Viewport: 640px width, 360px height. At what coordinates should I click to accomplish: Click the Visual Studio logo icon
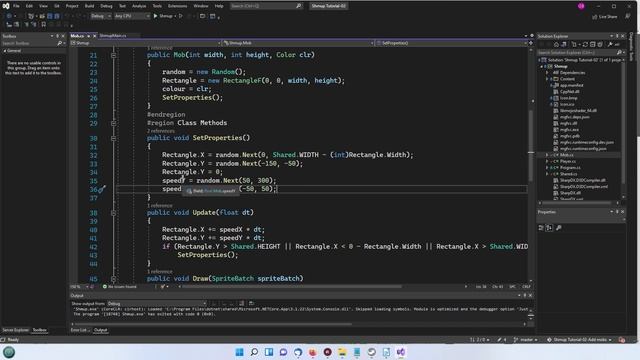tap(6, 6)
